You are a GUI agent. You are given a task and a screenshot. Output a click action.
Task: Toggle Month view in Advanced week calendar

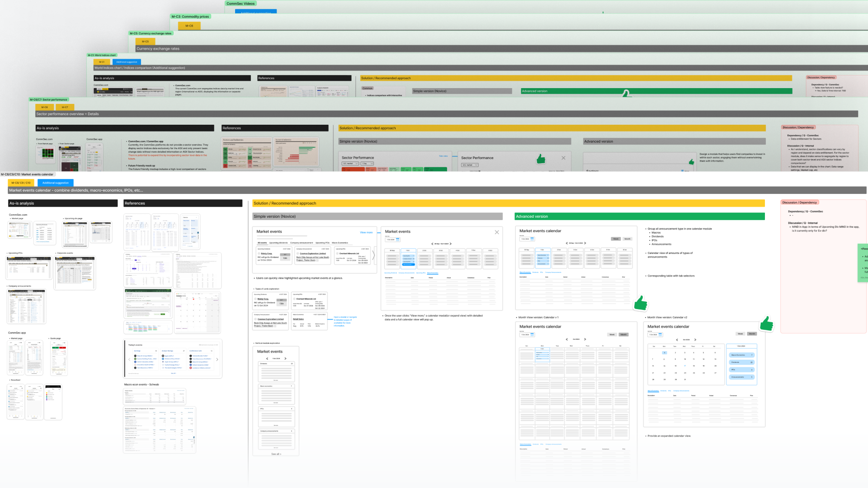[627, 239]
